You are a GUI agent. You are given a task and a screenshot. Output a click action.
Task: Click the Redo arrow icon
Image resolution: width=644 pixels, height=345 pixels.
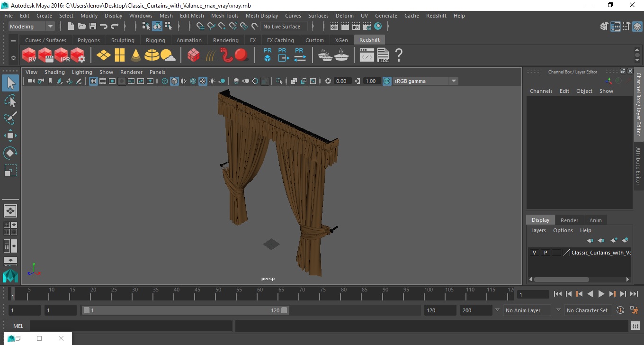[115, 27]
